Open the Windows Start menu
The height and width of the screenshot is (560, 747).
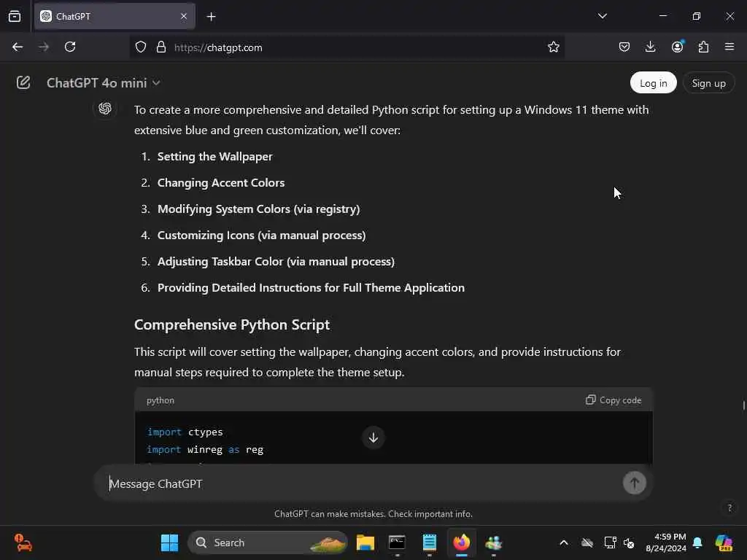[x=169, y=542]
